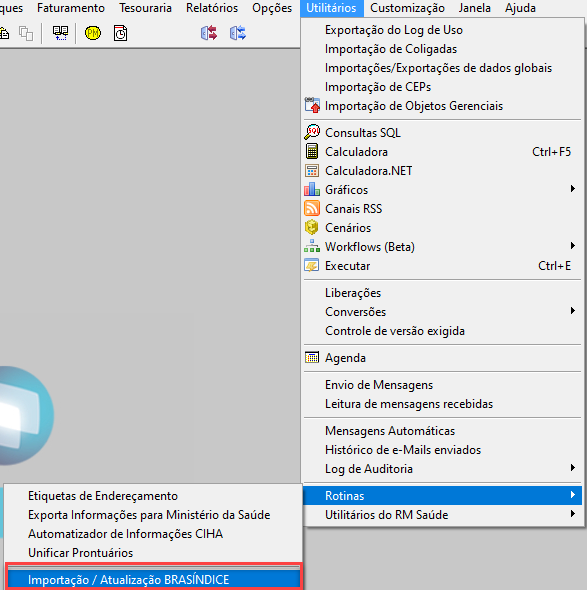Viewport: 587px width, 590px height.
Task: Click the Conversões label
Action: (x=356, y=312)
